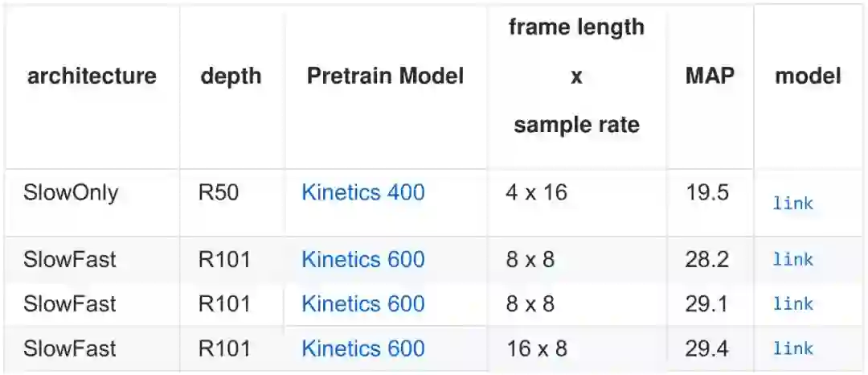The width and height of the screenshot is (868, 375).
Task: Click the model link for SlowOnly R50
Action: pyautogui.click(x=792, y=204)
